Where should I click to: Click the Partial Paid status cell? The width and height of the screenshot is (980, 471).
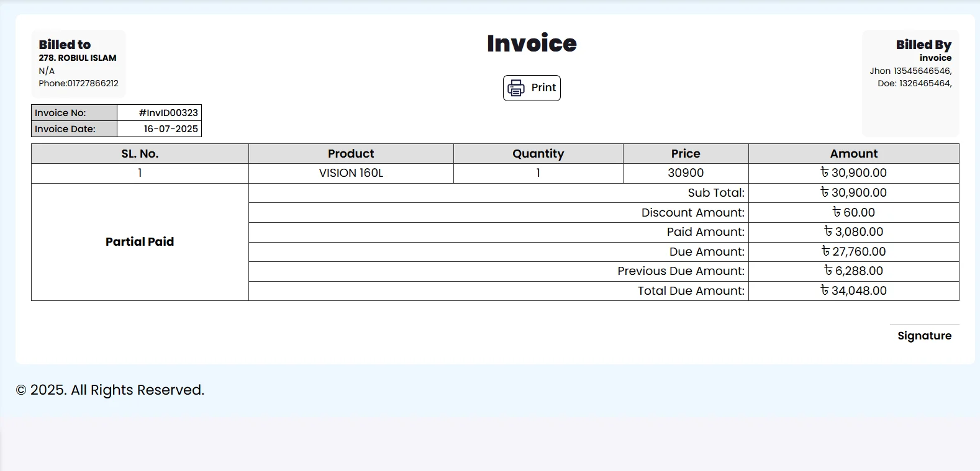point(140,242)
